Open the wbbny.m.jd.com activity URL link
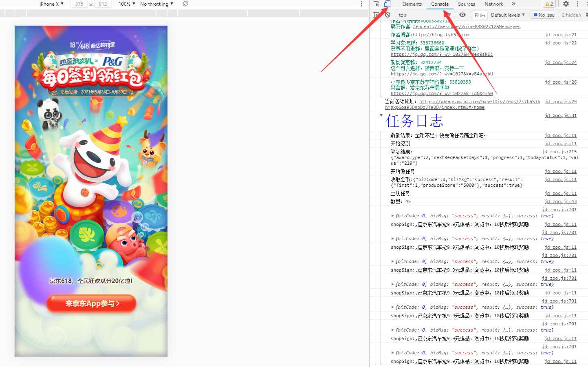 coord(462,104)
